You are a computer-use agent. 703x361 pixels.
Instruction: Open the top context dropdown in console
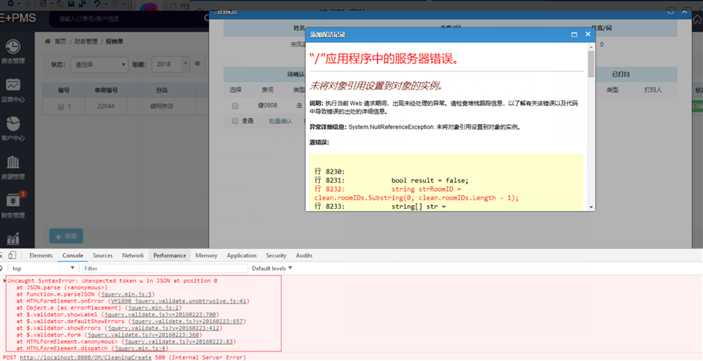click(43, 268)
